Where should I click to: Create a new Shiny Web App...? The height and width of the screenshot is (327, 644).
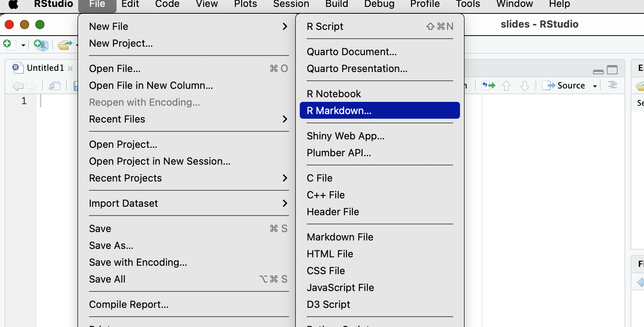point(380,136)
